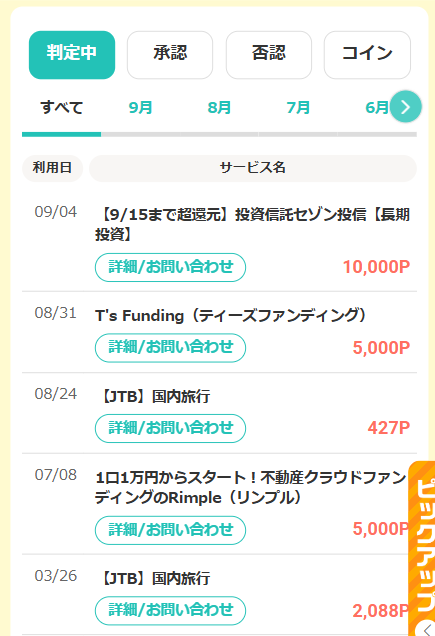The width and height of the screenshot is (435, 636).
Task: Switch to the 承認 tab
Action: pos(170,55)
